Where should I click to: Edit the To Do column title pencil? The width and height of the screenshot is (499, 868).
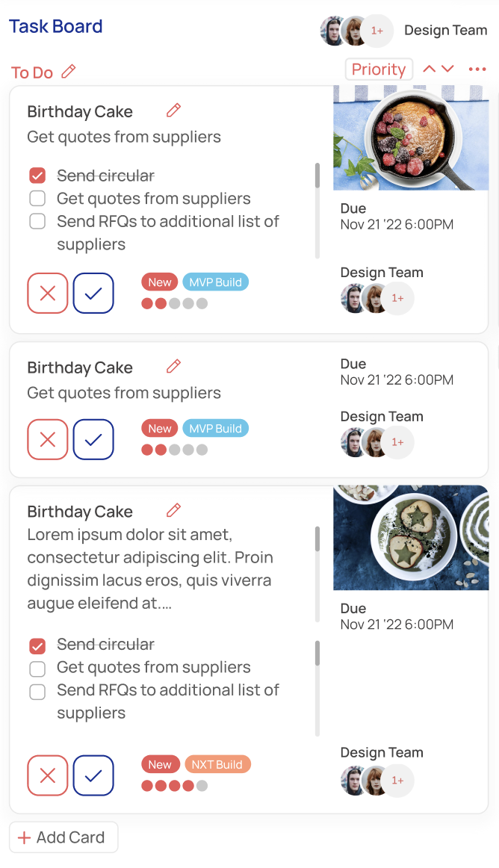point(69,72)
